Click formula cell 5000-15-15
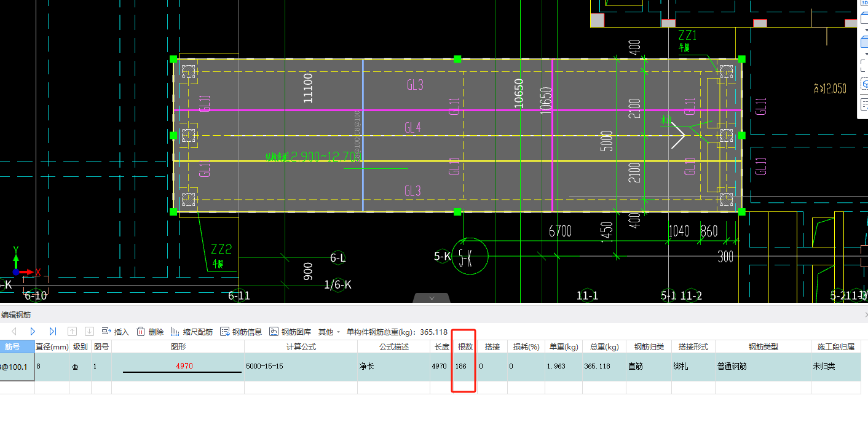The height and width of the screenshot is (441, 868). (x=301, y=367)
